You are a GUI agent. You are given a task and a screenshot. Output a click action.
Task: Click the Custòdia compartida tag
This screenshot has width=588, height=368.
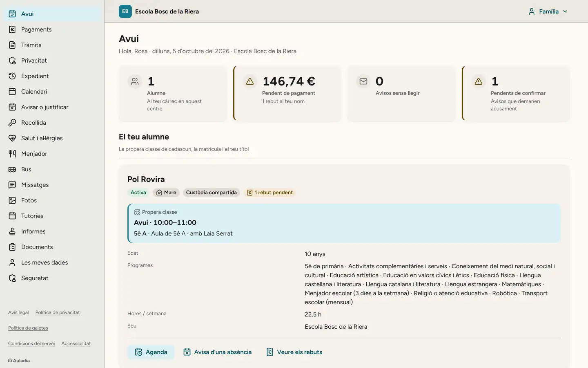(x=212, y=193)
